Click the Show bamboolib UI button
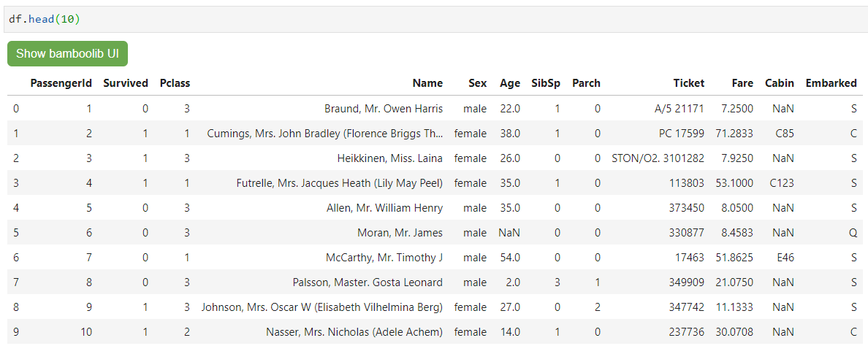Viewport: 868px width, 354px height. click(67, 54)
